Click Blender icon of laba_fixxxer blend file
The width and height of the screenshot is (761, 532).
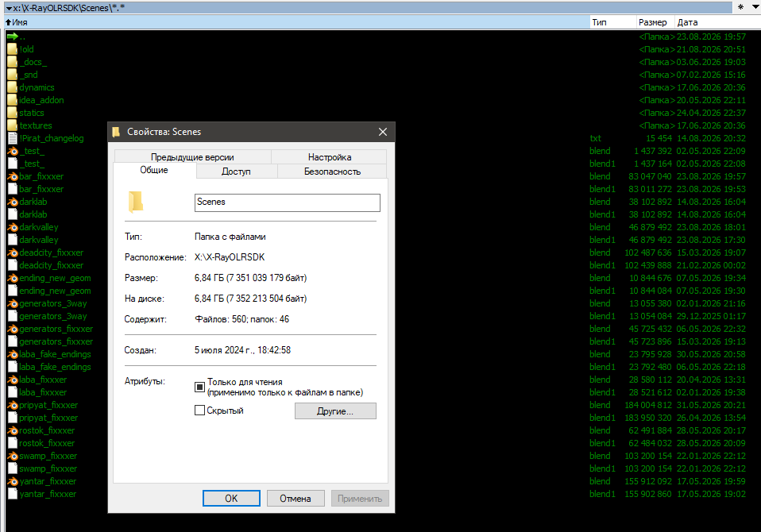point(13,380)
